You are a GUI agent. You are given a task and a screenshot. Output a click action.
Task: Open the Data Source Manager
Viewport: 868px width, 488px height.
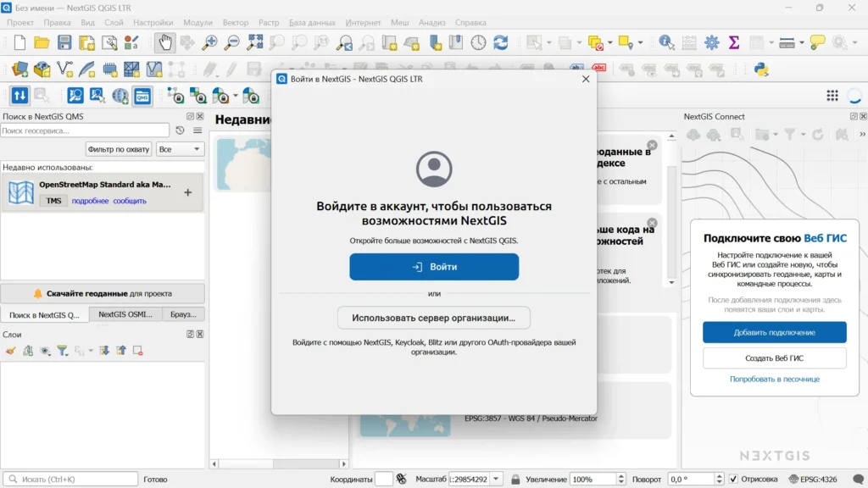pyautogui.click(x=20, y=69)
